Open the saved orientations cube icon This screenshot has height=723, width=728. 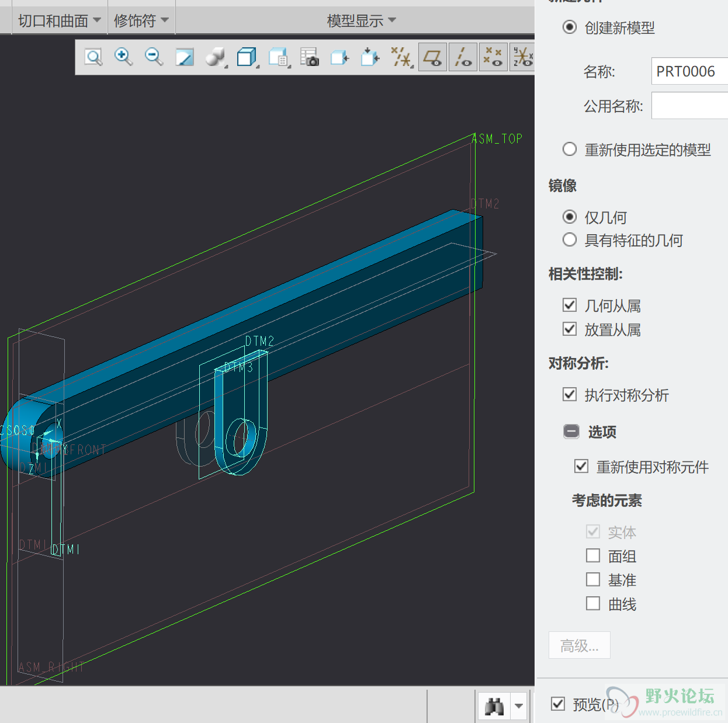pyautogui.click(x=247, y=57)
